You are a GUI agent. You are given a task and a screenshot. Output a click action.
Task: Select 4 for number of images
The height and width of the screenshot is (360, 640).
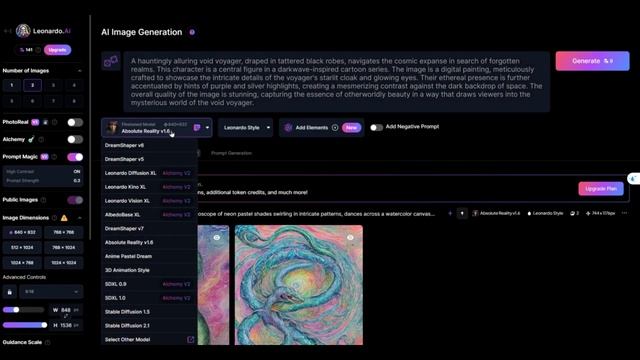(x=74, y=85)
